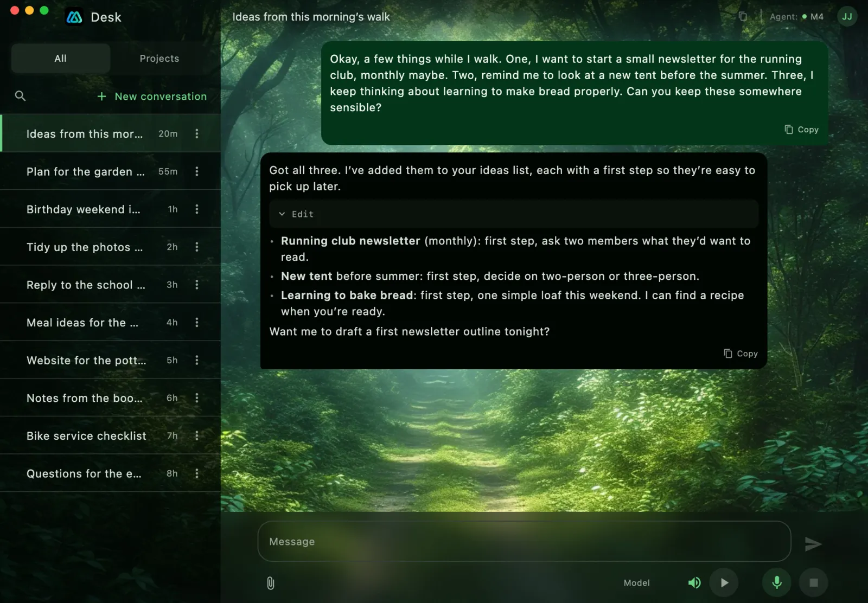Toggle the speaker audio output
The image size is (868, 603).
(x=694, y=583)
